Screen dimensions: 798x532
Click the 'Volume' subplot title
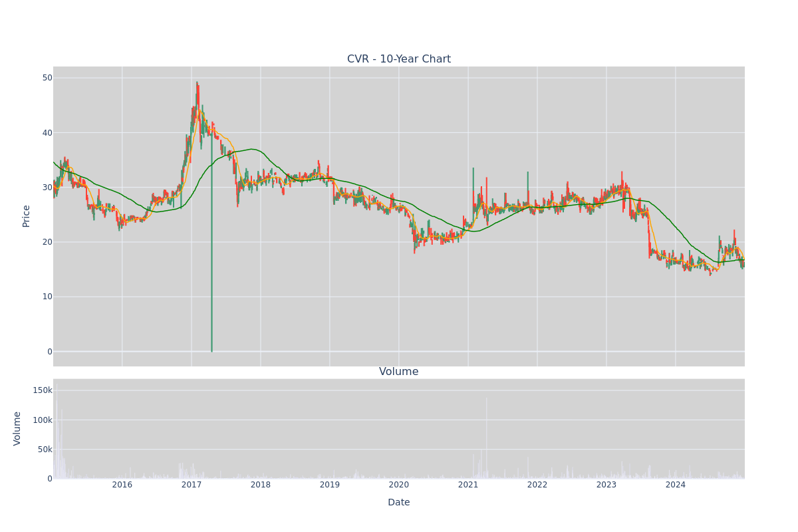[399, 372]
